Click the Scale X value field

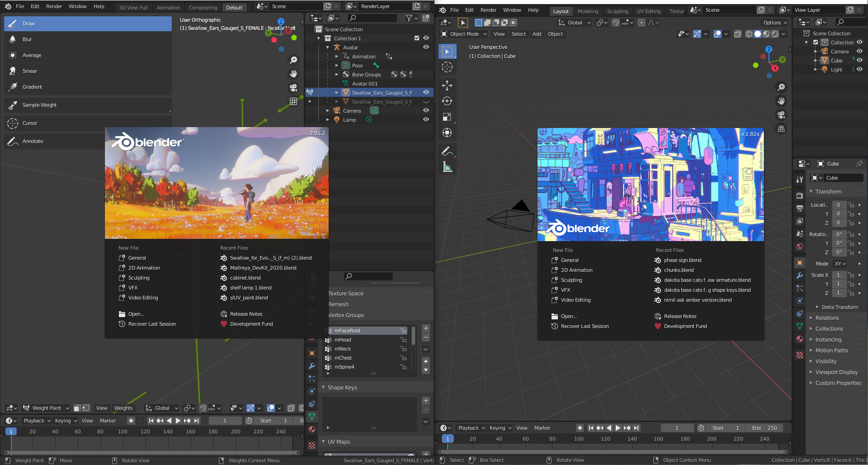point(839,275)
